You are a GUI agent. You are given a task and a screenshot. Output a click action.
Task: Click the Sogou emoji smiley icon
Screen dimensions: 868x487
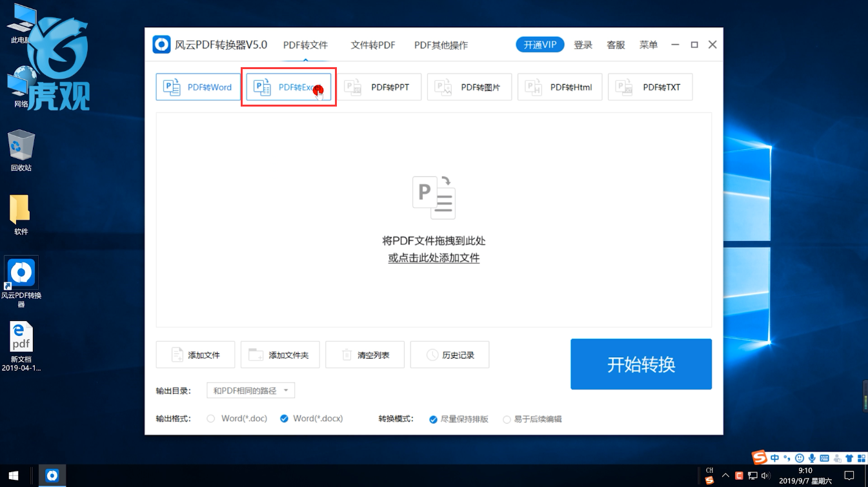pos(799,458)
